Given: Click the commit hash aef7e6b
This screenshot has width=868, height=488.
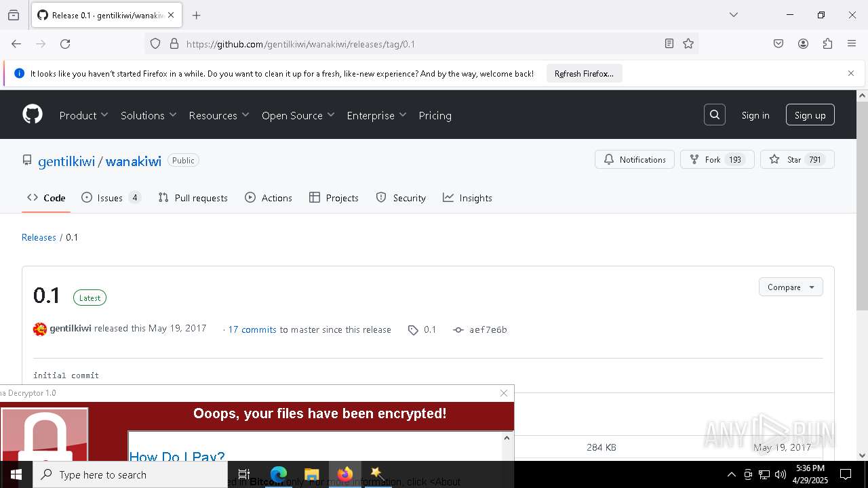Looking at the screenshot, I should (488, 330).
